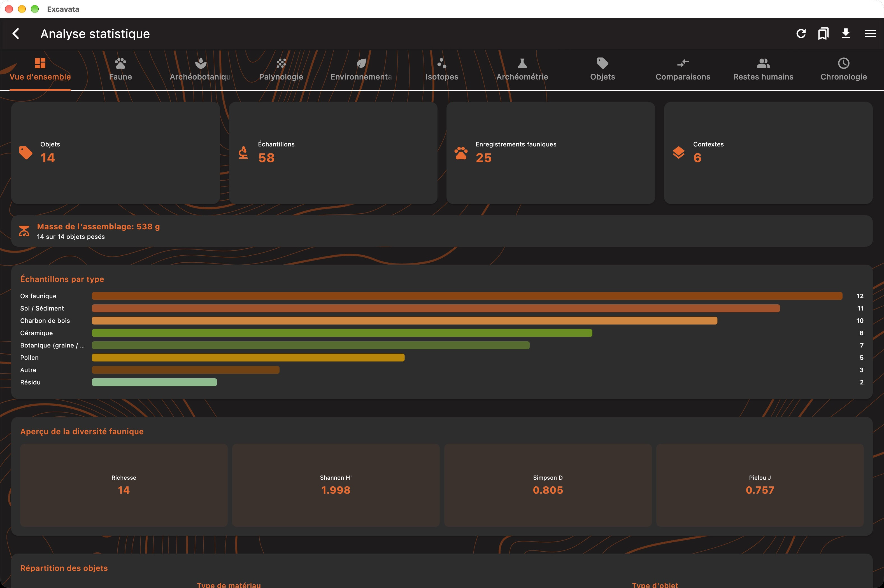Screen dimensions: 884x588
Task: Click the Comparaisons arrows icon
Action: coord(683,63)
